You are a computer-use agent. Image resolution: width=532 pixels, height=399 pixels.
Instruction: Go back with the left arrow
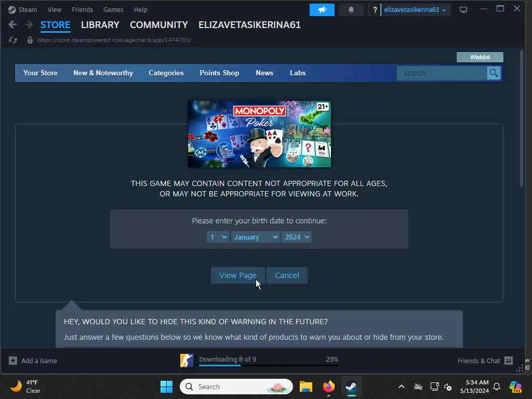coord(12,24)
